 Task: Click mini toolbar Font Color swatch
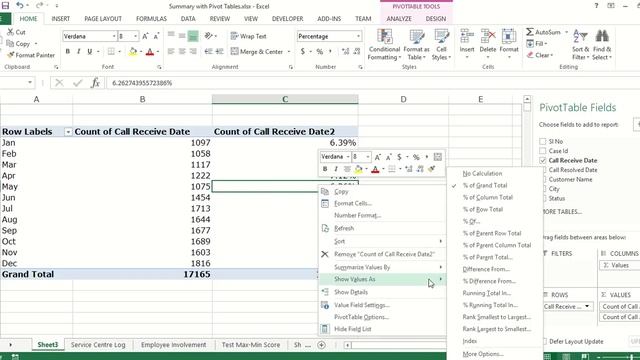(x=375, y=169)
